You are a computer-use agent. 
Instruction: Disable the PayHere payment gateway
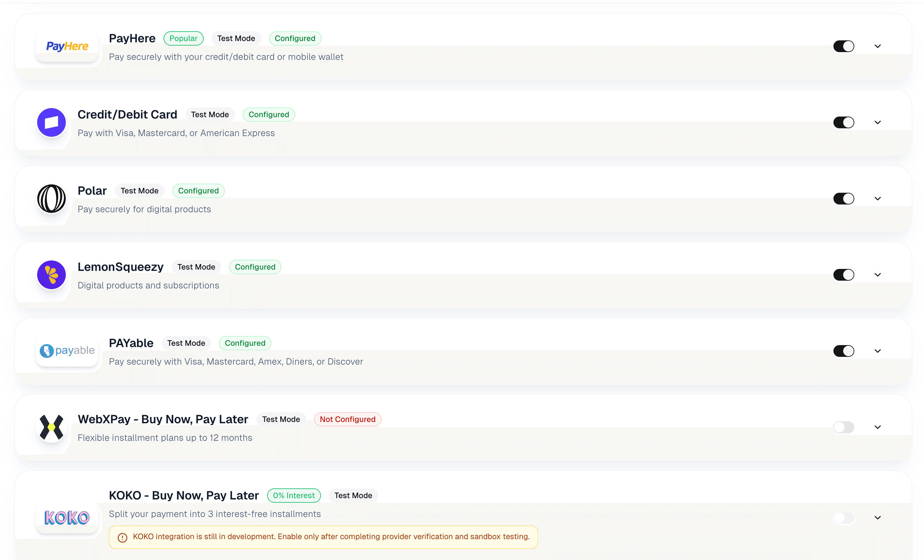[x=844, y=46]
